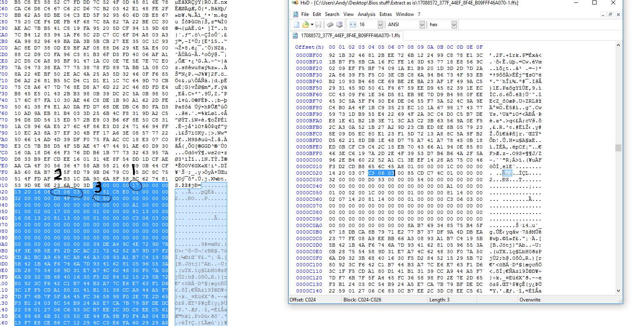Click offset row 0000C140
The height and width of the screenshot is (326, 644).
tap(309, 291)
